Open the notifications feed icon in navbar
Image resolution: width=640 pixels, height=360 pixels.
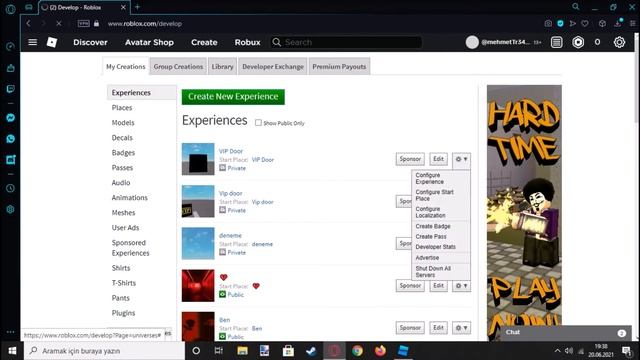[556, 42]
